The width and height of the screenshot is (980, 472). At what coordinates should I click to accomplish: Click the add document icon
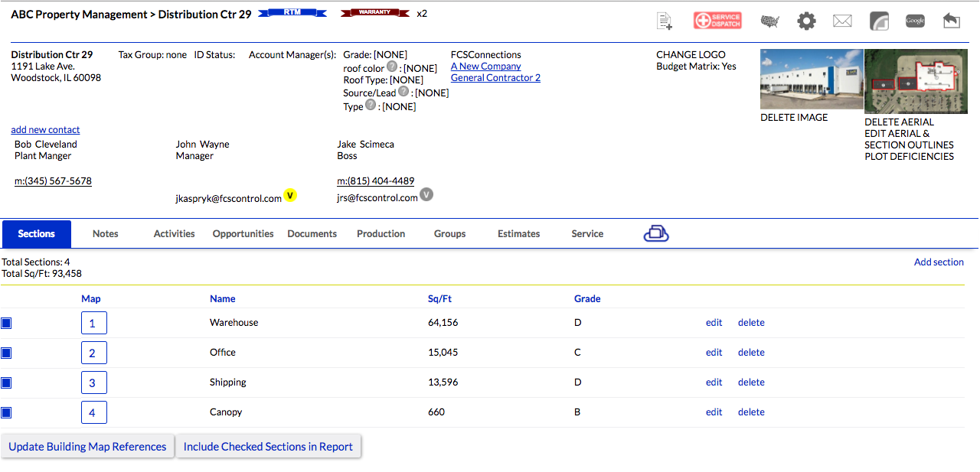[665, 21]
